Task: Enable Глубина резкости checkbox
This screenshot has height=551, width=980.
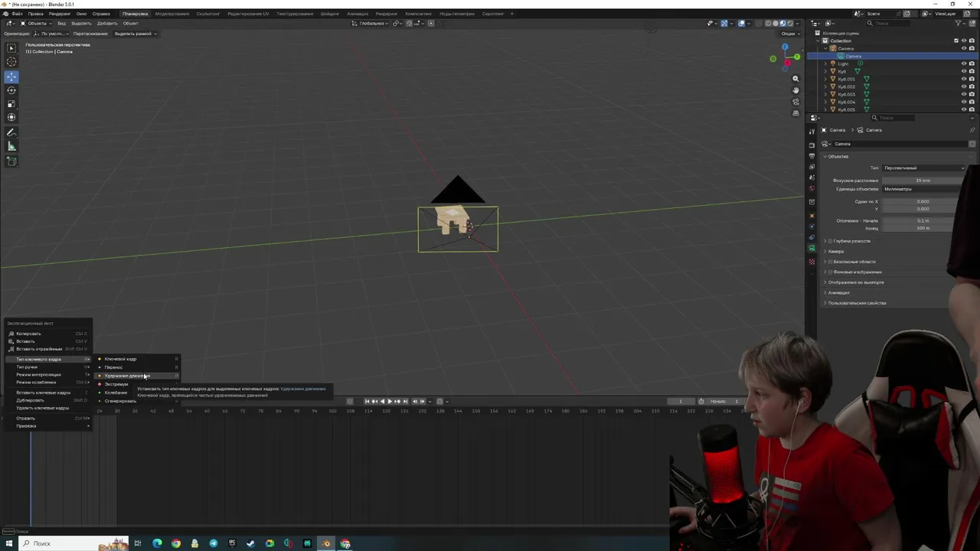Action: tap(831, 241)
